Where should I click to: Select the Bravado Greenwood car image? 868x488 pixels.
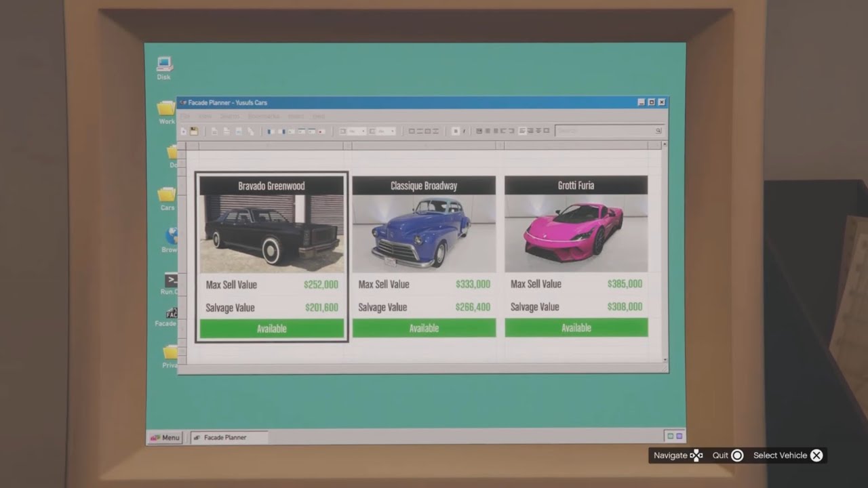[x=271, y=234]
